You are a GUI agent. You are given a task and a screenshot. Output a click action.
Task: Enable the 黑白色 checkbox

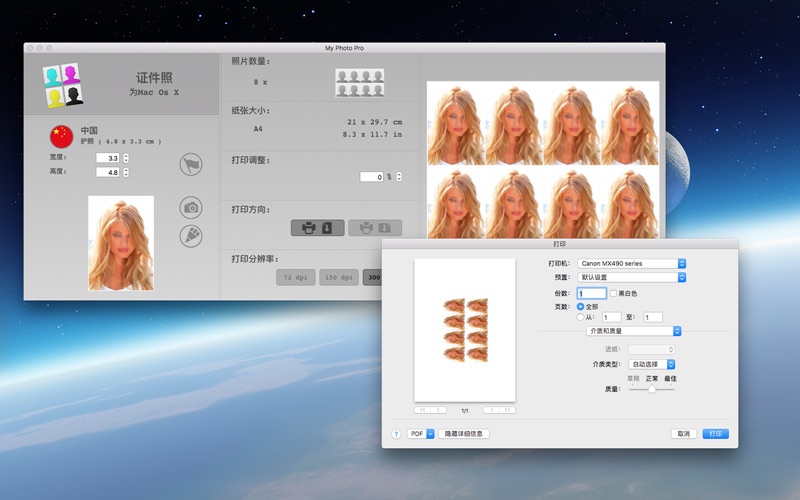pos(613,293)
